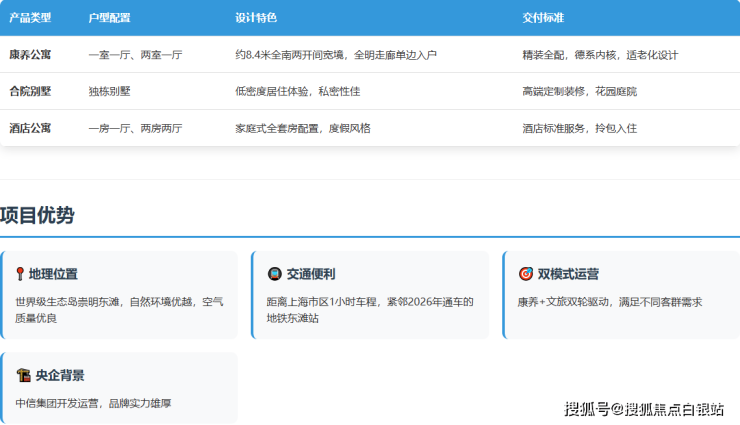The width and height of the screenshot is (740, 425).
Task: Click the 项目优势 section heading
Action: (37, 215)
